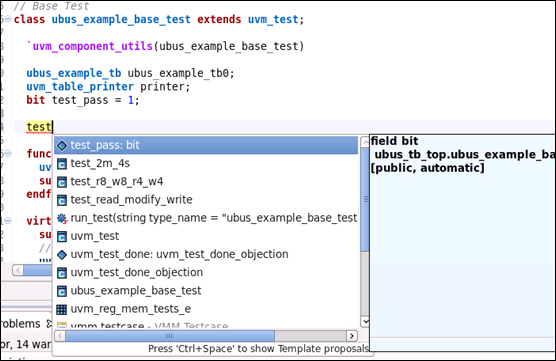Screen dimensions: 556x361
Task: Click the test_2m_4s class icon
Action: point(62,163)
